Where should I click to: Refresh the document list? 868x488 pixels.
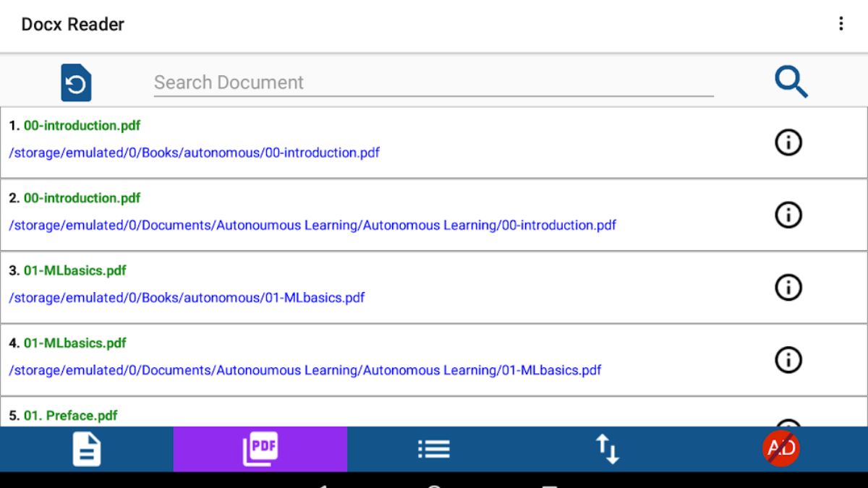click(77, 82)
